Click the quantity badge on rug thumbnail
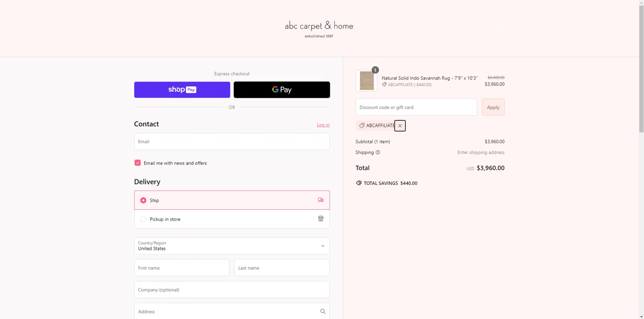This screenshot has width=644, height=319. tap(375, 70)
